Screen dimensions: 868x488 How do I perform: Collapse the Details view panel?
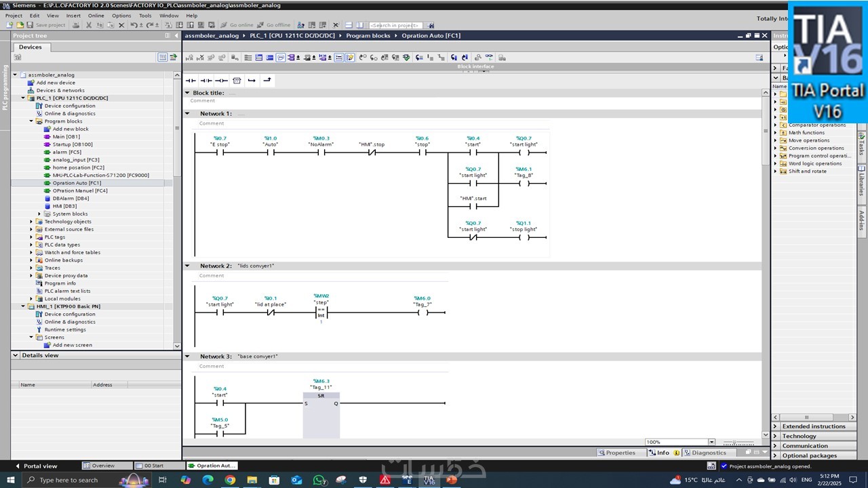[16, 355]
